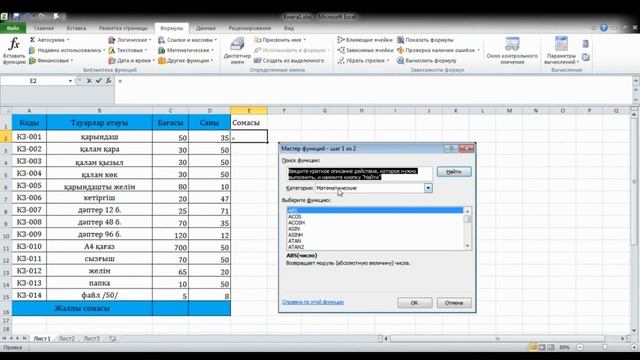Viewport: 640px width, 360px height.
Task: Confirm formula entry with check icon
Action: [98, 81]
